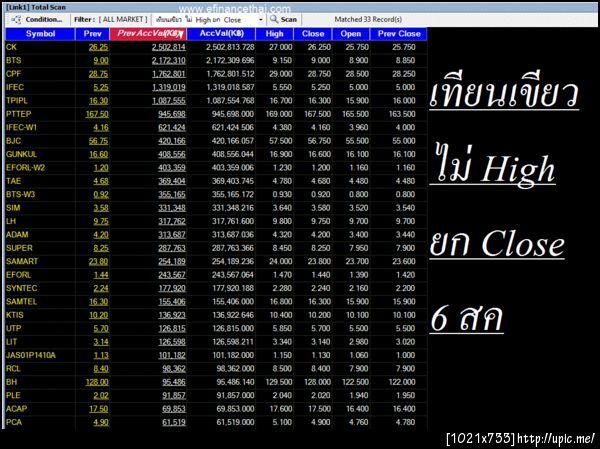This screenshot has width=600, height=449.
Task: Click the [Link1] Total Scan title bar
Action: [302, 7]
